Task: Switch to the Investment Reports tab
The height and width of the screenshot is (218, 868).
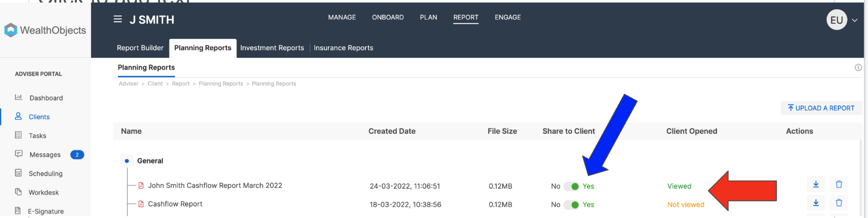Action: click(x=272, y=48)
